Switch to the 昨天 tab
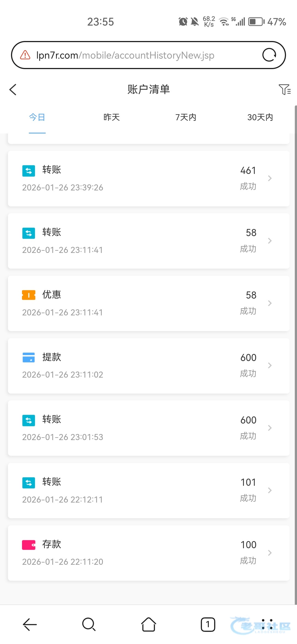Image resolution: width=297 pixels, height=644 pixels. [112, 118]
